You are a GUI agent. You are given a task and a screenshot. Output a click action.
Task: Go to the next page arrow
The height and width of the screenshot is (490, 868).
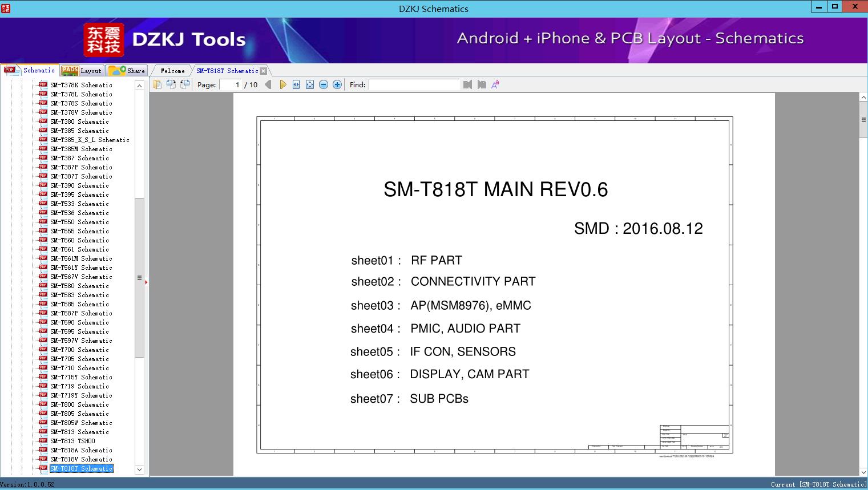(x=282, y=84)
